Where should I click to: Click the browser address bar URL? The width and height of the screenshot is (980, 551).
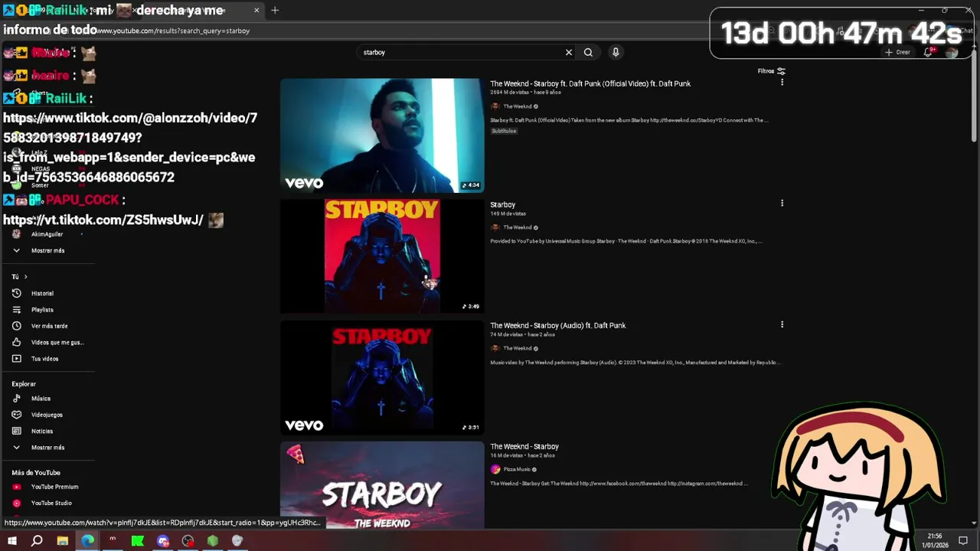click(173, 31)
